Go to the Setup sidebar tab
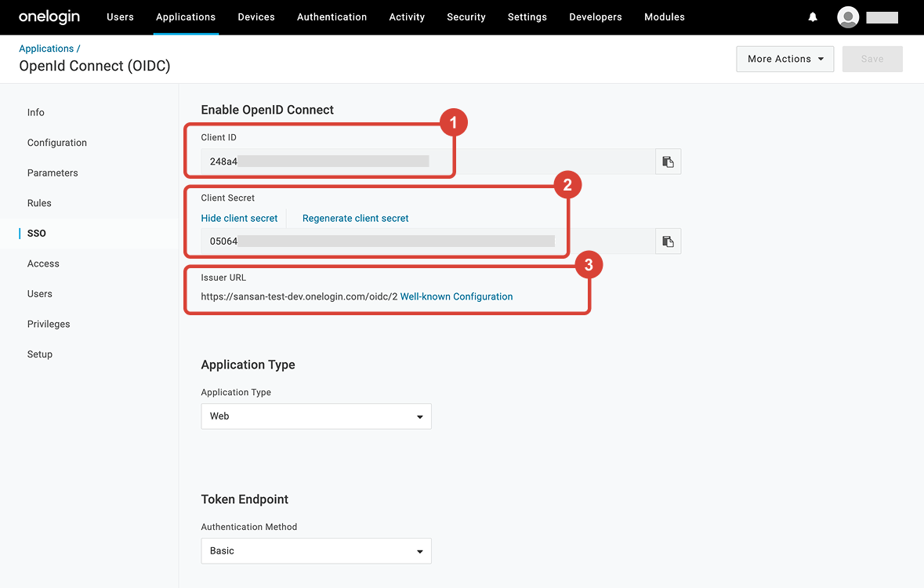 coord(39,354)
